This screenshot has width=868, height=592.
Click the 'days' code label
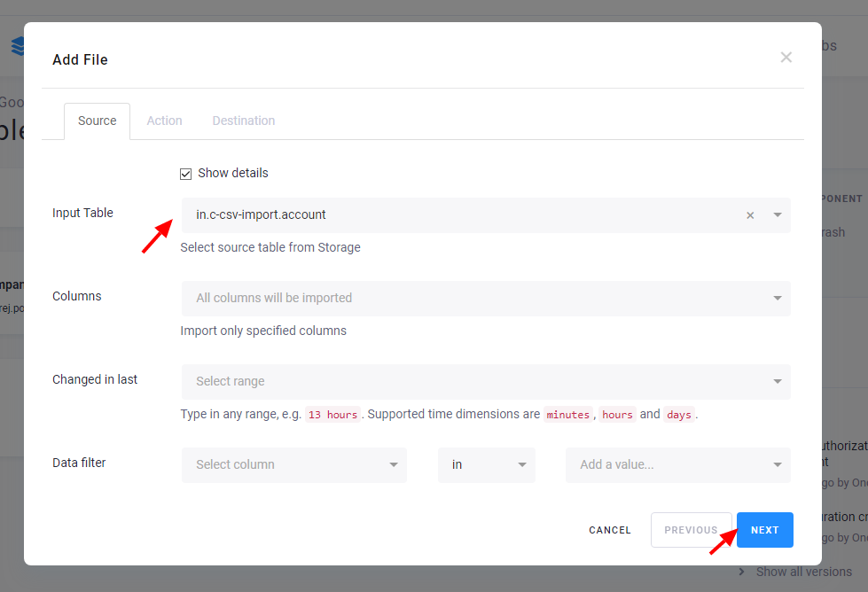(x=678, y=415)
